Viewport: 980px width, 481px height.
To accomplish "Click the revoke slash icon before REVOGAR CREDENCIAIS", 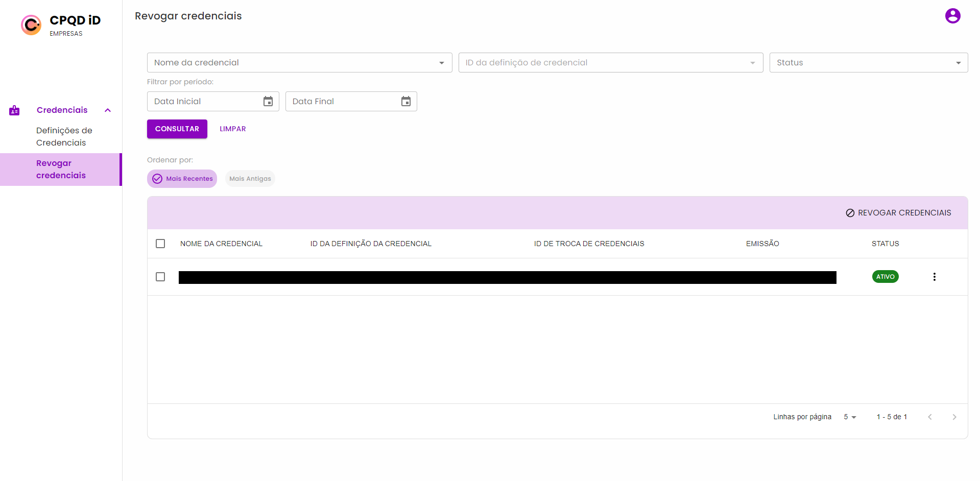I will point(850,212).
